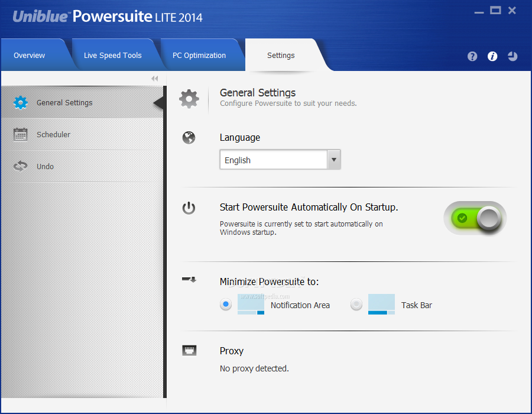Open the About info icon
The image size is (532, 414).
pos(492,56)
